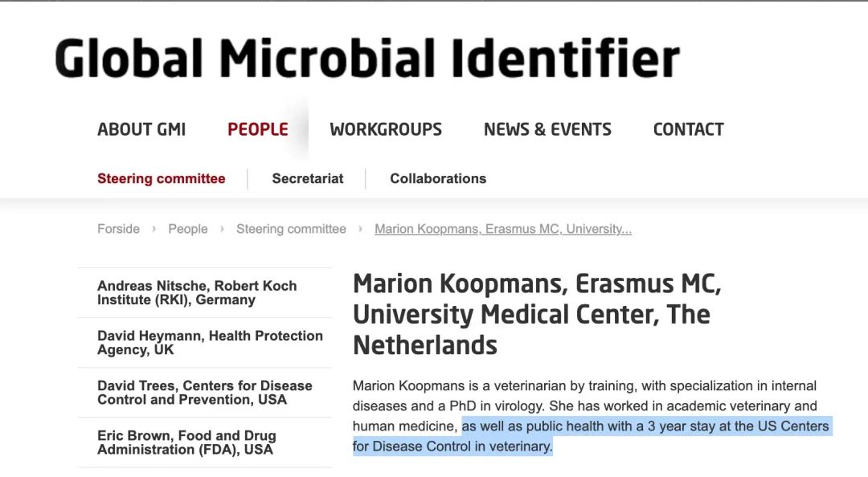Click the biography's first line about veterinarian training
Viewport: 868px width, 477px height.
point(584,385)
